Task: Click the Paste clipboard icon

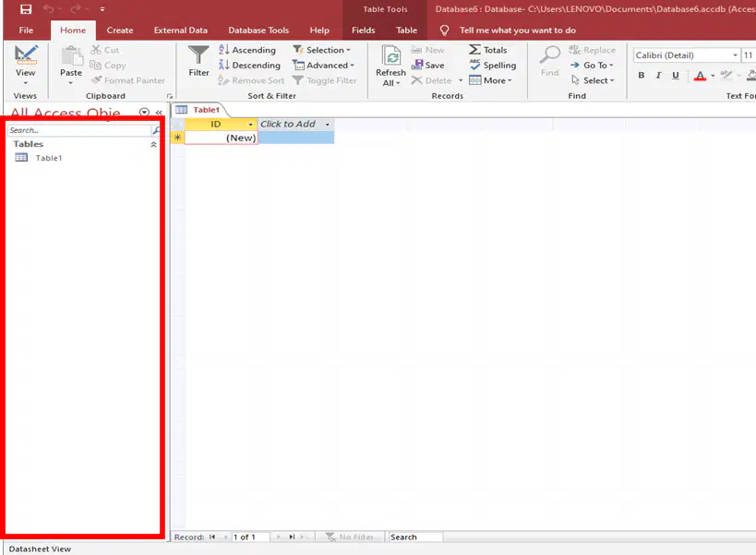Action: (x=71, y=56)
